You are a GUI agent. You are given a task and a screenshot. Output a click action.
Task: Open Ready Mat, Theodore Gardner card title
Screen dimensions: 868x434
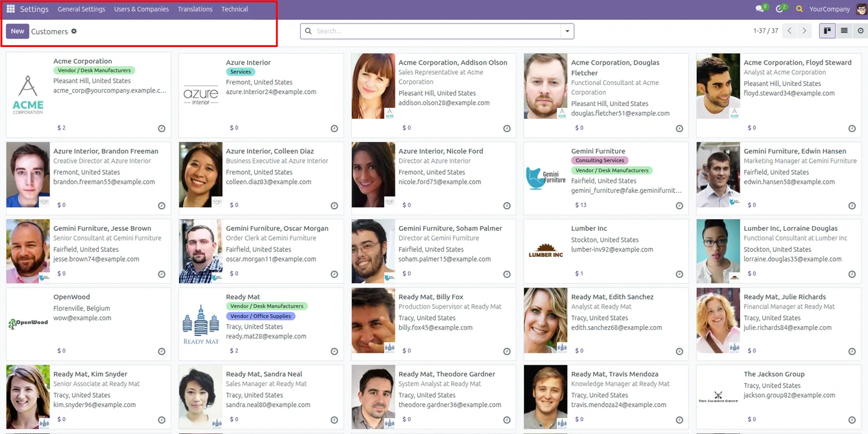pos(447,374)
